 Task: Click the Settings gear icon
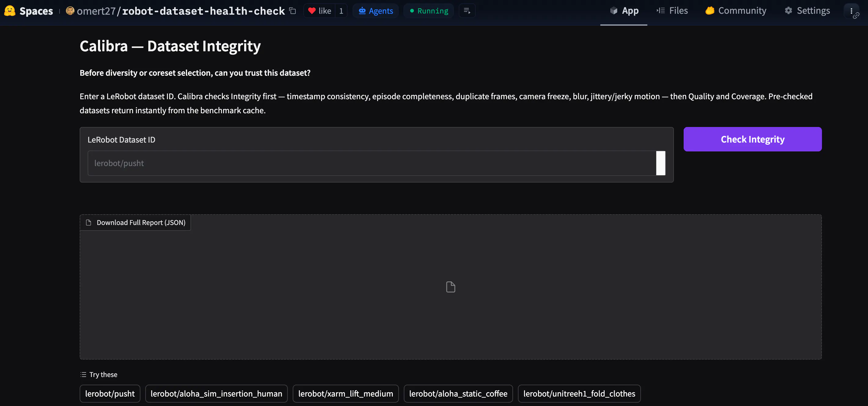(788, 10)
